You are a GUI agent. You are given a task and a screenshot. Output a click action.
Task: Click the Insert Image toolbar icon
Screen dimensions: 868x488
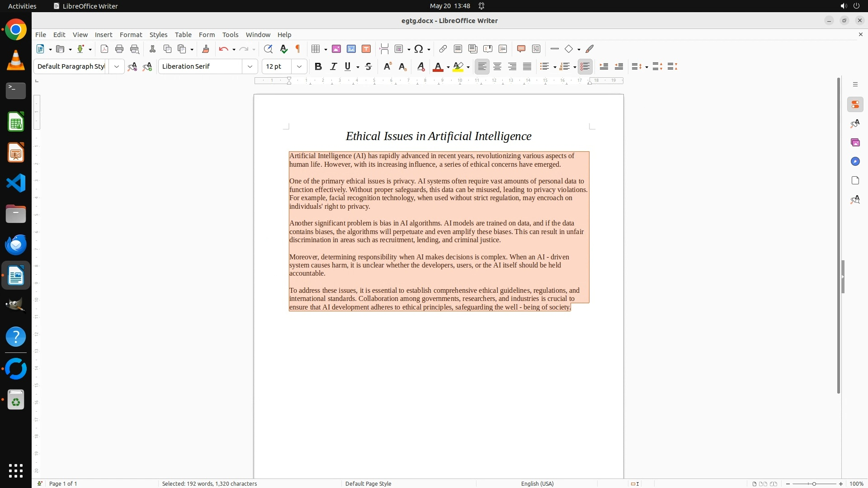click(336, 49)
